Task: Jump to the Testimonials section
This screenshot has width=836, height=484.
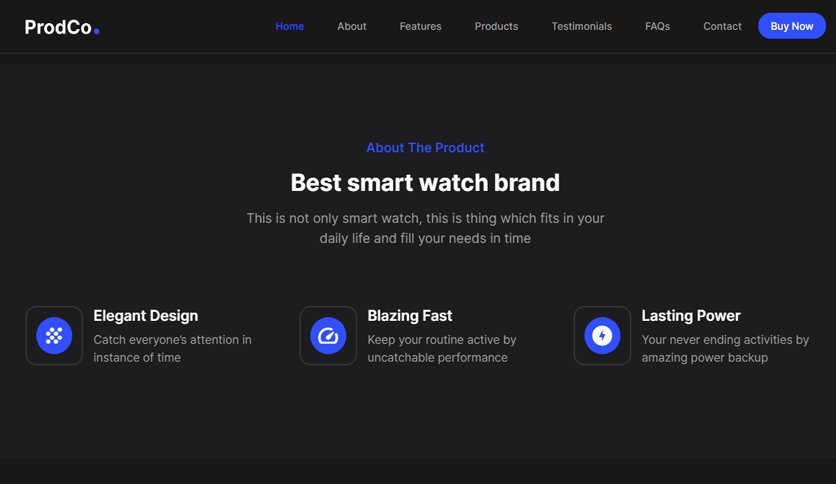Action: pyautogui.click(x=581, y=26)
